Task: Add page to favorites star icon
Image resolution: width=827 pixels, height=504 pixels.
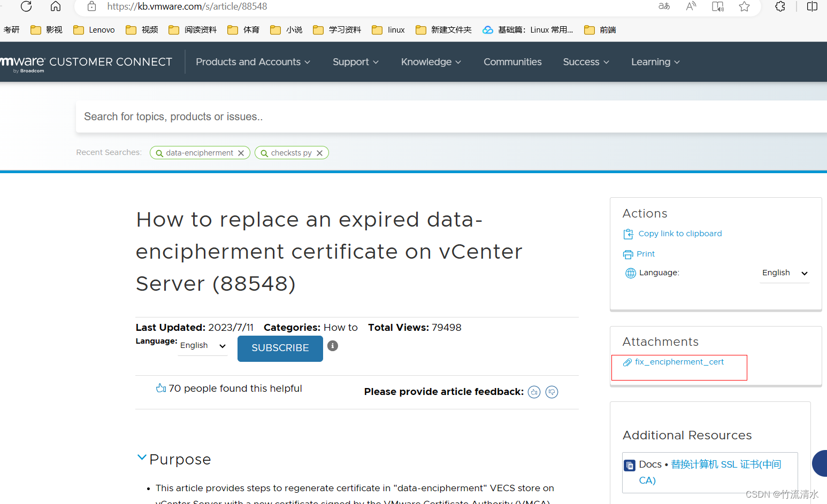Action: pyautogui.click(x=744, y=6)
